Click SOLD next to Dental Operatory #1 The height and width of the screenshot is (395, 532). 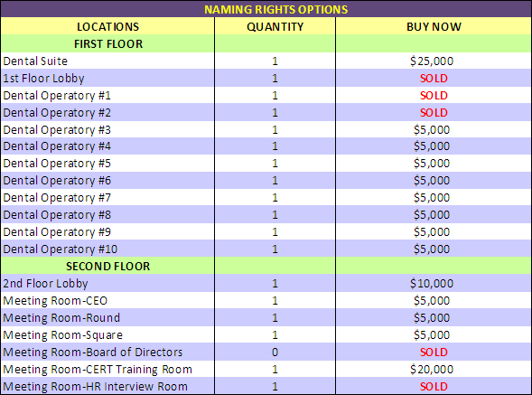coord(434,96)
